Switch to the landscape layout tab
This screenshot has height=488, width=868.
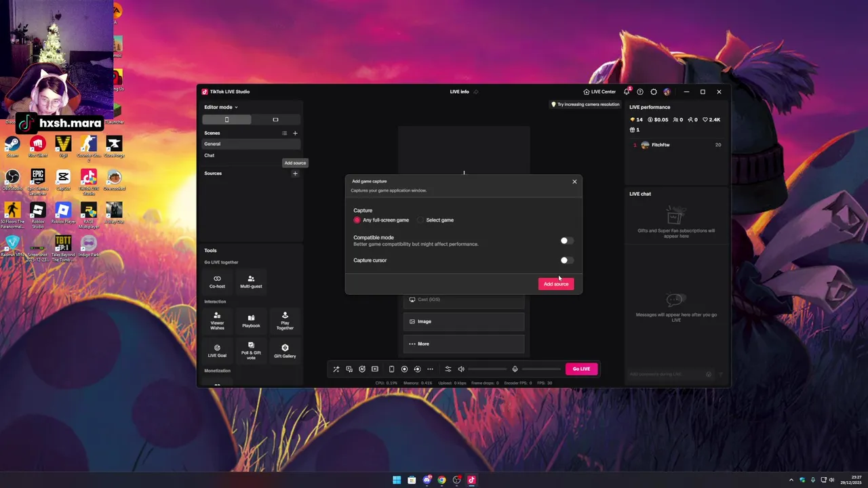[275, 119]
